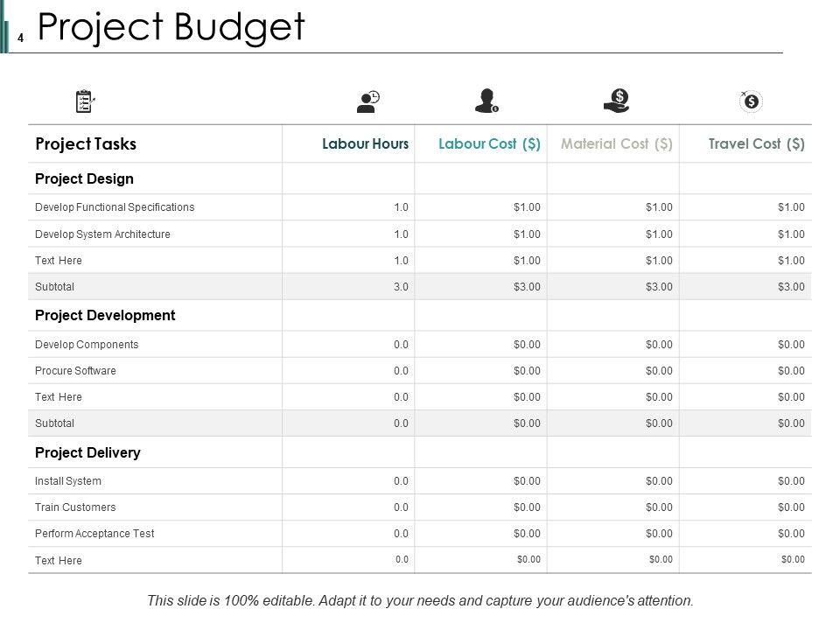Click the Perform Acceptance Test row label
Image resolution: width=840 pixels, height=630 pixels.
click(x=94, y=534)
